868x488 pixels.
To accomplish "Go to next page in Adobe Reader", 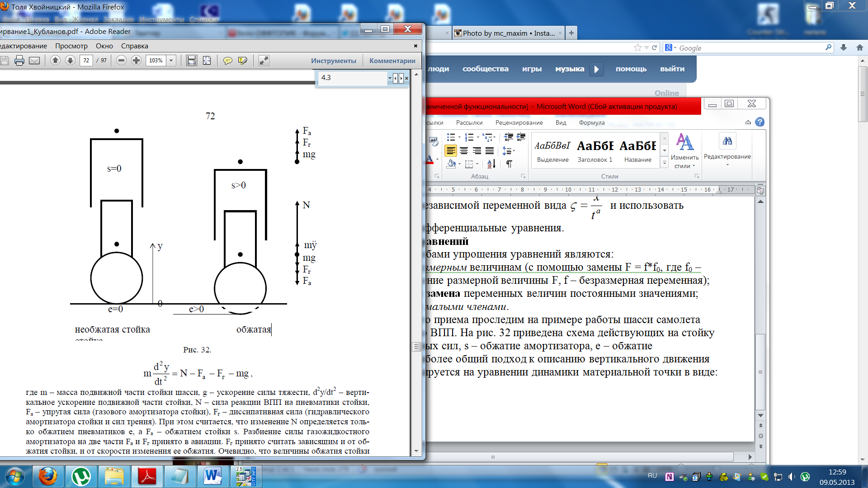I will click(x=70, y=61).
